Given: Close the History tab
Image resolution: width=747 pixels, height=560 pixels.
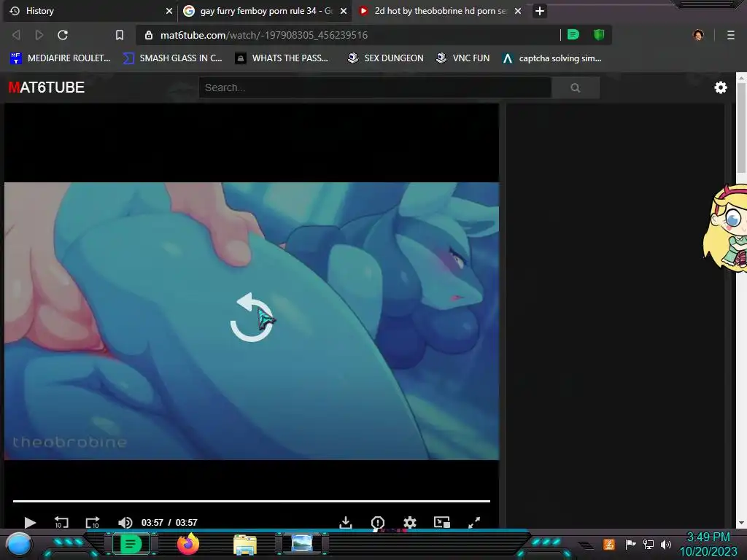Looking at the screenshot, I should pyautogui.click(x=169, y=10).
